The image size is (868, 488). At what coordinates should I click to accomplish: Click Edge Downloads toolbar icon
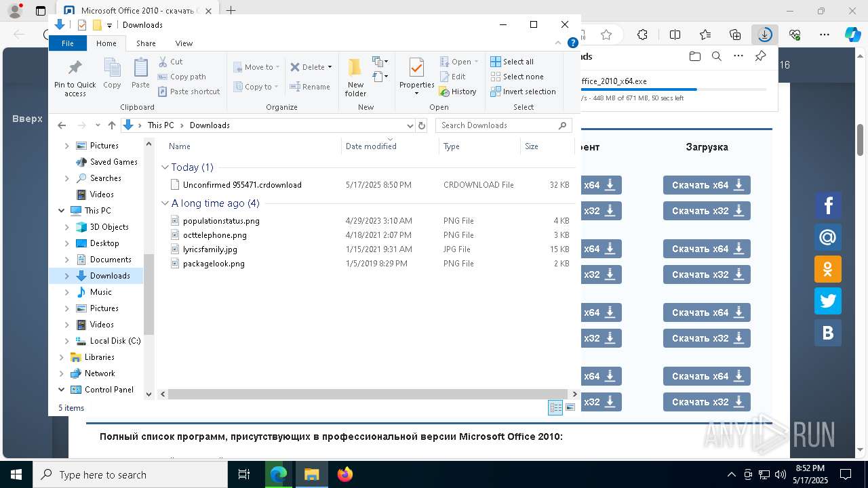(x=765, y=35)
